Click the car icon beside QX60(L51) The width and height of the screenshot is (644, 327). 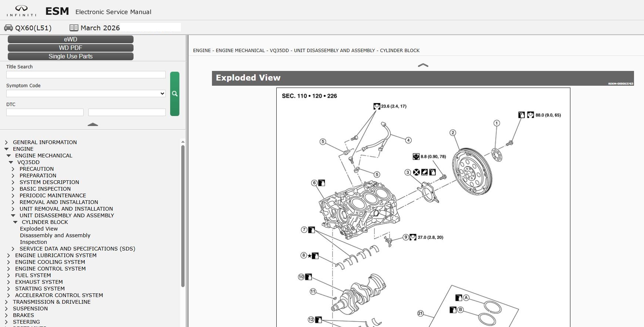coord(9,28)
